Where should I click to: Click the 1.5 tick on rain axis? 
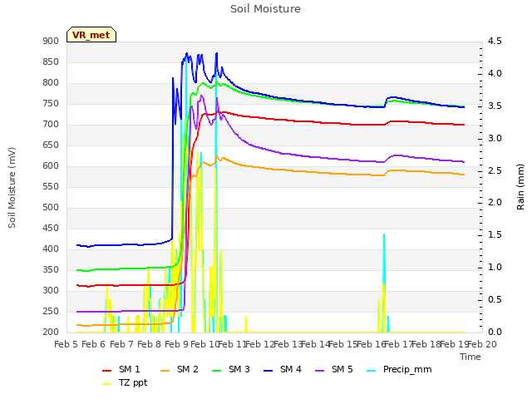(495, 235)
